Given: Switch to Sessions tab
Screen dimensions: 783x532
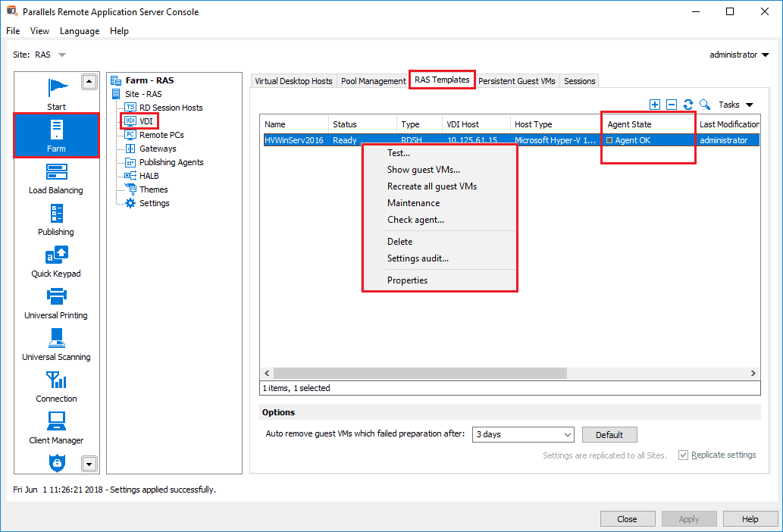Looking at the screenshot, I should pyautogui.click(x=579, y=81).
